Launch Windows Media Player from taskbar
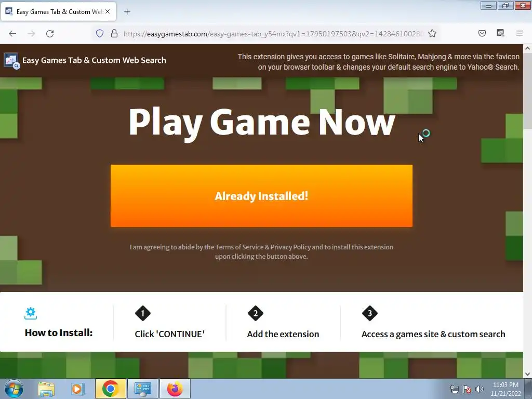The width and height of the screenshot is (532, 399). (77, 389)
